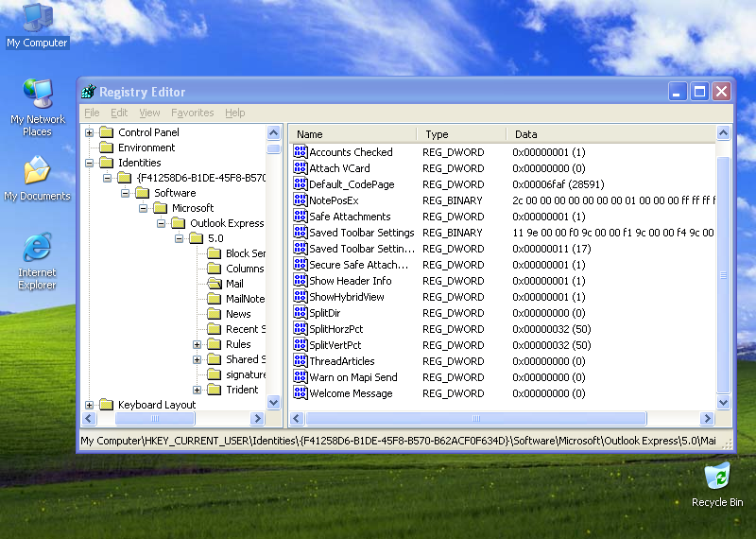The width and height of the screenshot is (756, 539).
Task: Click the SplitVertPct value icon
Action: pos(300,345)
